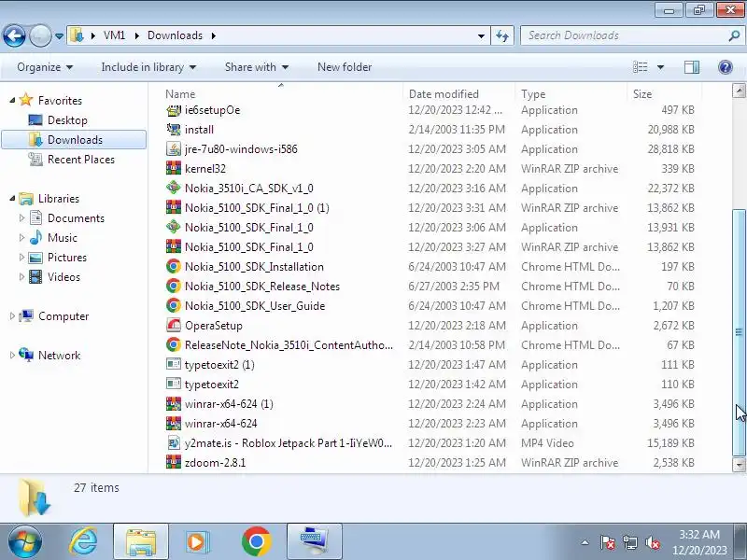Select the Network tree item
The image size is (747, 560).
point(49,356)
